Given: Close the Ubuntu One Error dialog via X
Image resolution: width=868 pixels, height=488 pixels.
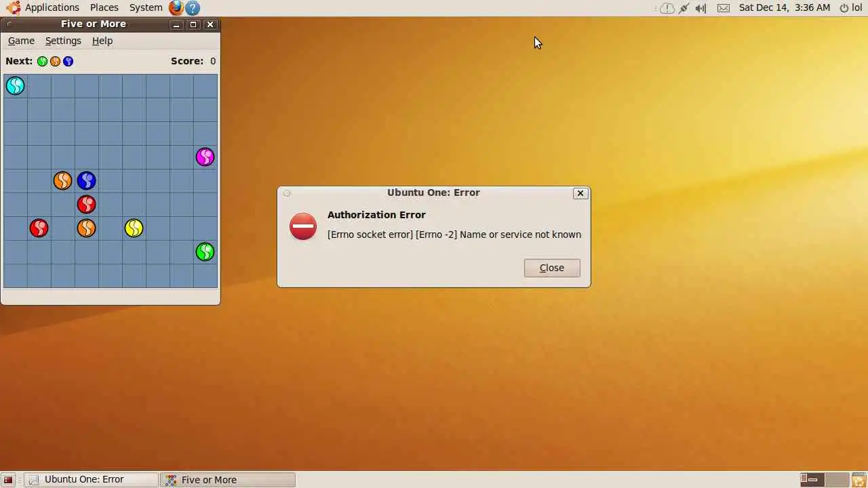Looking at the screenshot, I should [580, 193].
